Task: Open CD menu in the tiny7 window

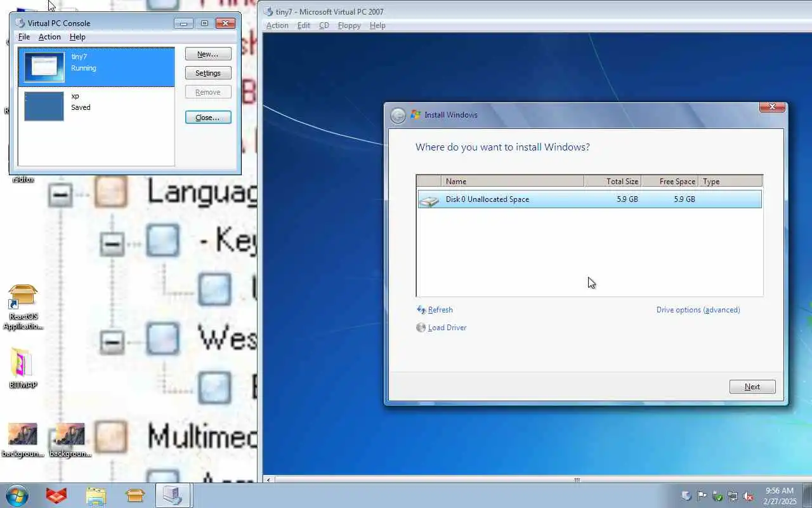Action: click(x=324, y=25)
